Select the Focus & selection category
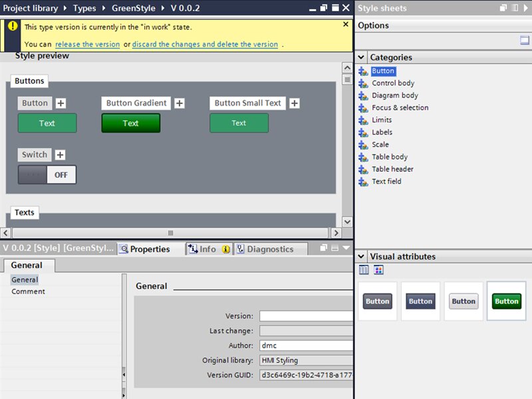Image resolution: width=532 pixels, height=399 pixels. pyautogui.click(x=400, y=108)
